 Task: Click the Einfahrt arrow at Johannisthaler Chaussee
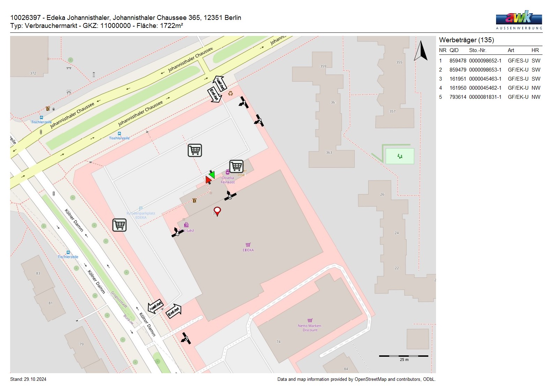coord(214,95)
